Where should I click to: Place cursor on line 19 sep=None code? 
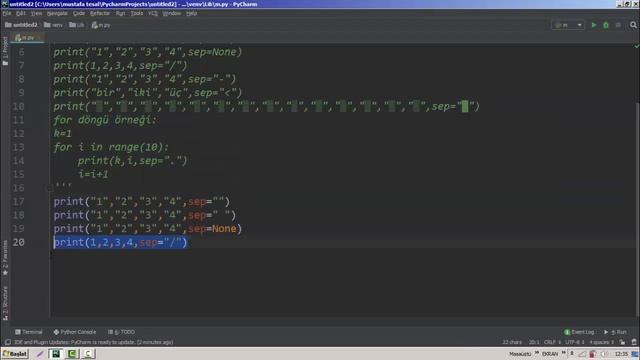[215, 229]
